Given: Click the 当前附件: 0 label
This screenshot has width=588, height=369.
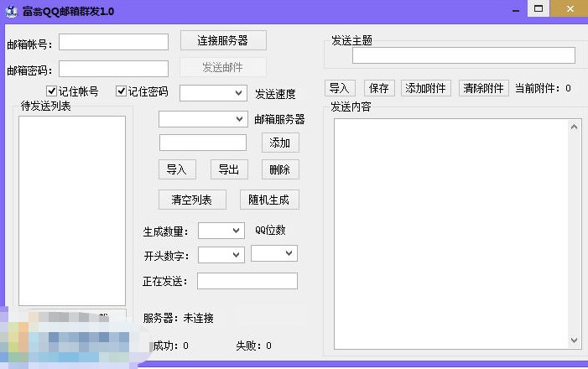Looking at the screenshot, I should tap(543, 89).
